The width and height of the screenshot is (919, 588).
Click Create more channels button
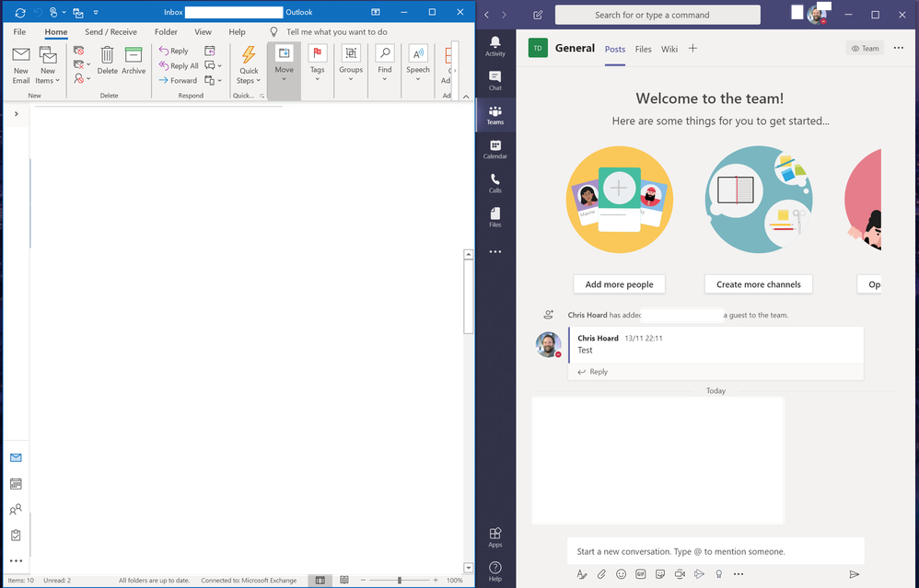(759, 284)
